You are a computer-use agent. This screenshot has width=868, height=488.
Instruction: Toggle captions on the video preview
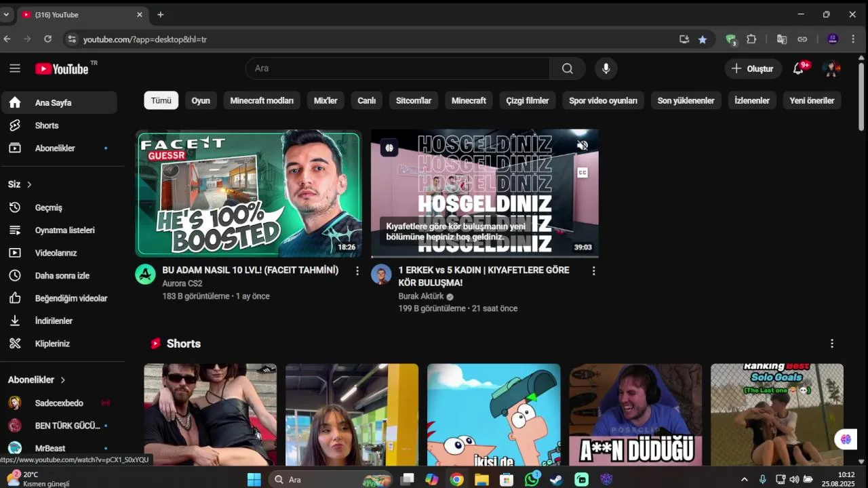pos(582,173)
